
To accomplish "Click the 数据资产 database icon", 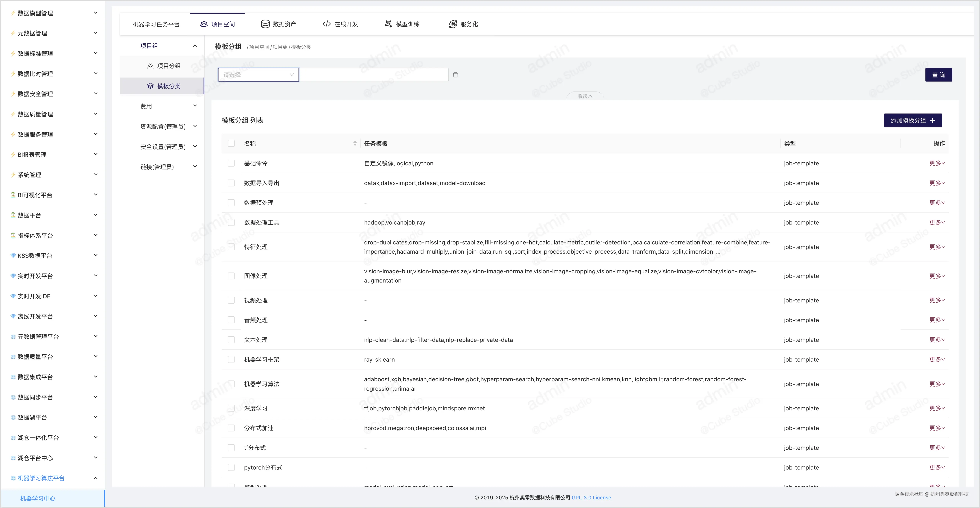I will point(265,24).
